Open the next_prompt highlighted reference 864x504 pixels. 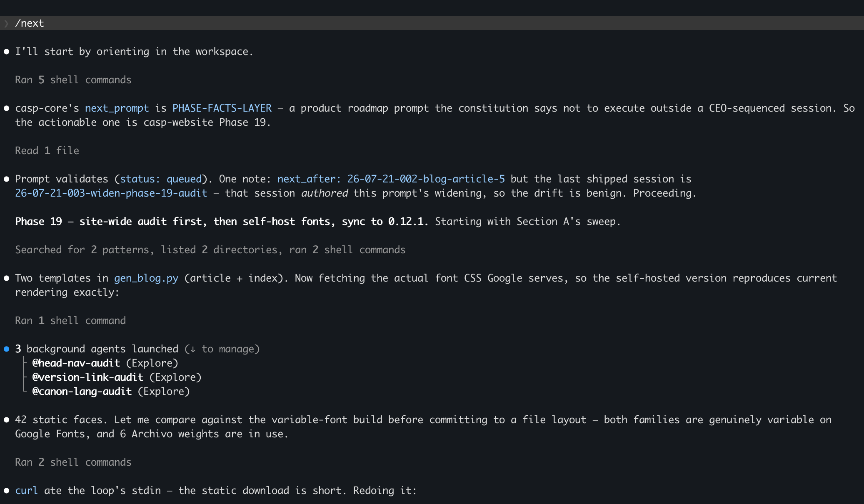(117, 108)
